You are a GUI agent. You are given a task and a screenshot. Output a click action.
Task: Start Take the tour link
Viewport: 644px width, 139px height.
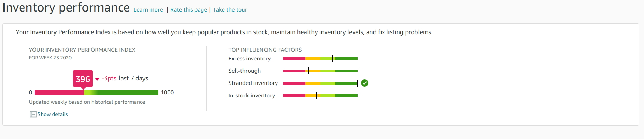(230, 10)
